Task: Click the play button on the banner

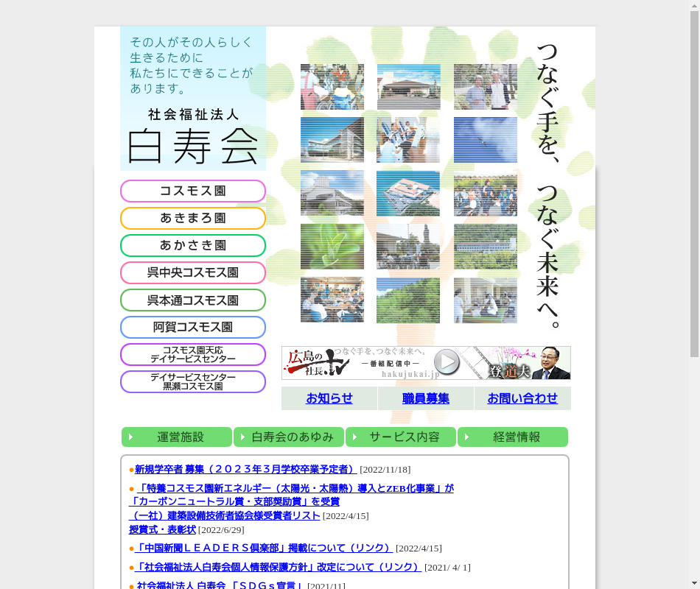Action: tap(447, 362)
